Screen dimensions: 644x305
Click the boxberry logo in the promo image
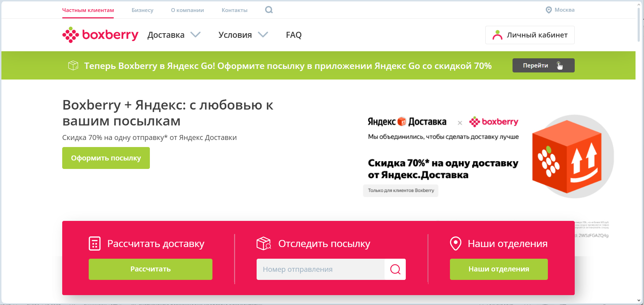click(493, 122)
